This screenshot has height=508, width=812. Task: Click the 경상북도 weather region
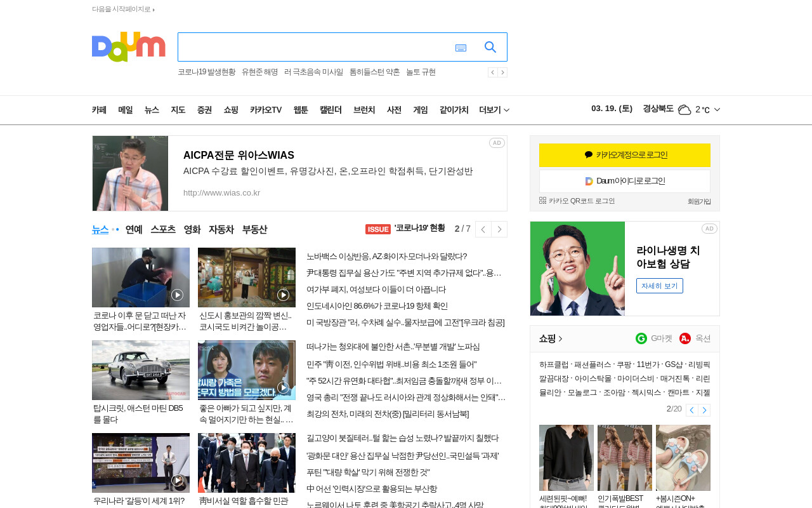tap(658, 109)
